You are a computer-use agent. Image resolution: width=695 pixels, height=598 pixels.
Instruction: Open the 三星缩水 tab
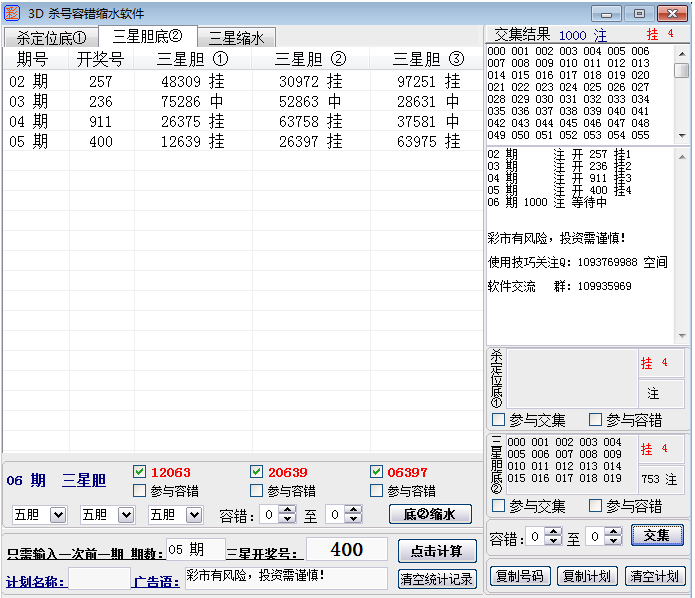[236, 38]
